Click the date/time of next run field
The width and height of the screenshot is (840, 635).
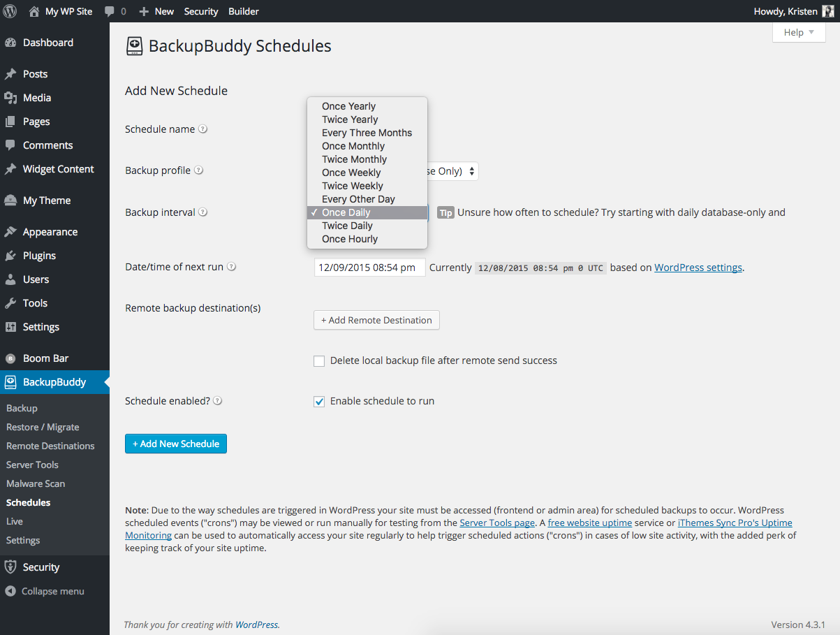[369, 267]
